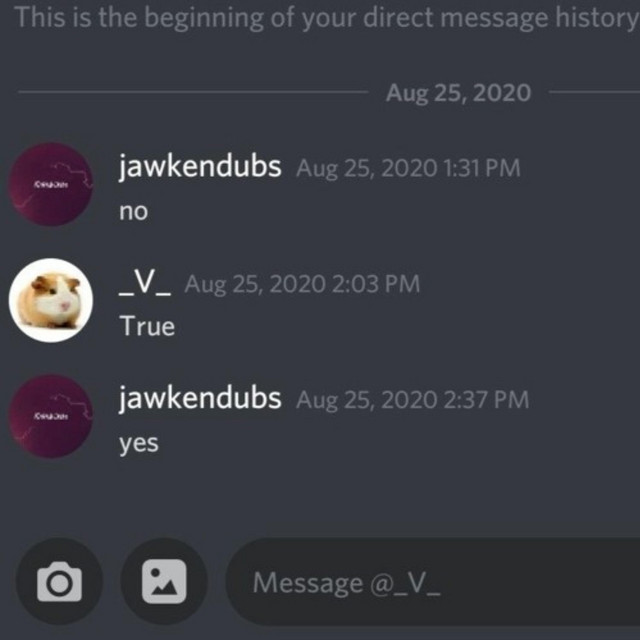Screen dimensions: 640x640
Task: Click blank space right of 'True' message
Action: point(408,327)
